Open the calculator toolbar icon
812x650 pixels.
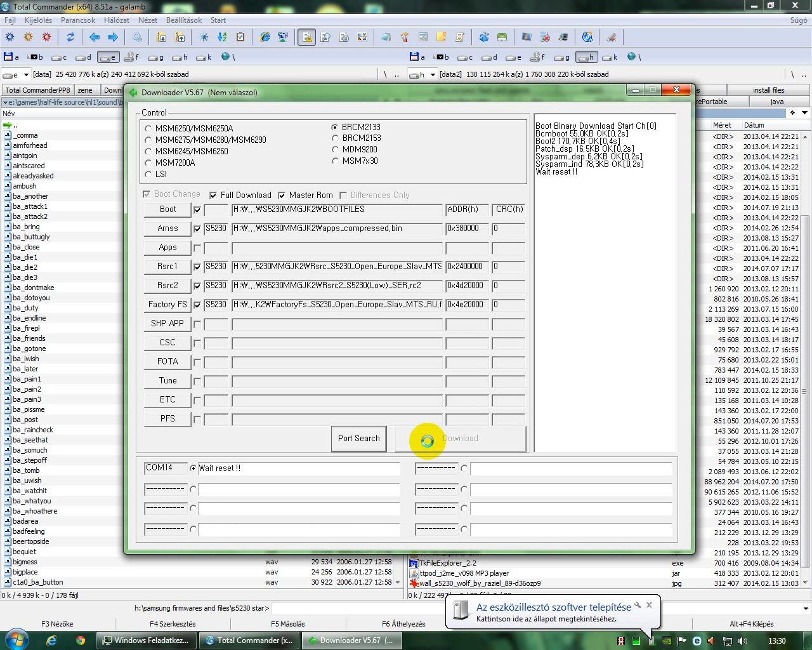[x=423, y=37]
